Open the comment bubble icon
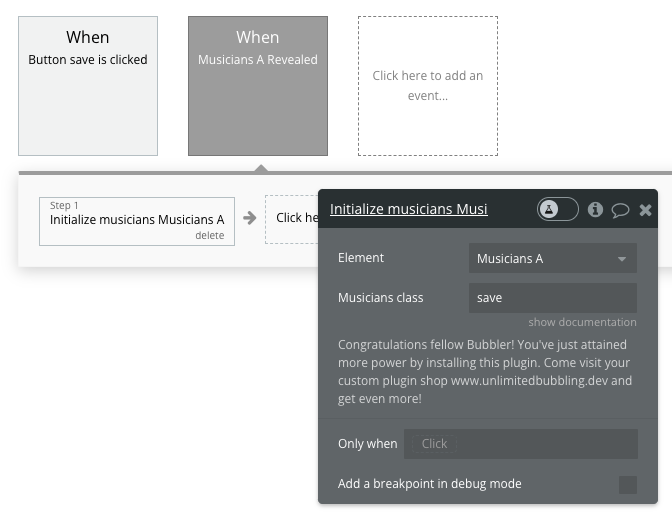The height and width of the screenshot is (530, 672). 620,210
